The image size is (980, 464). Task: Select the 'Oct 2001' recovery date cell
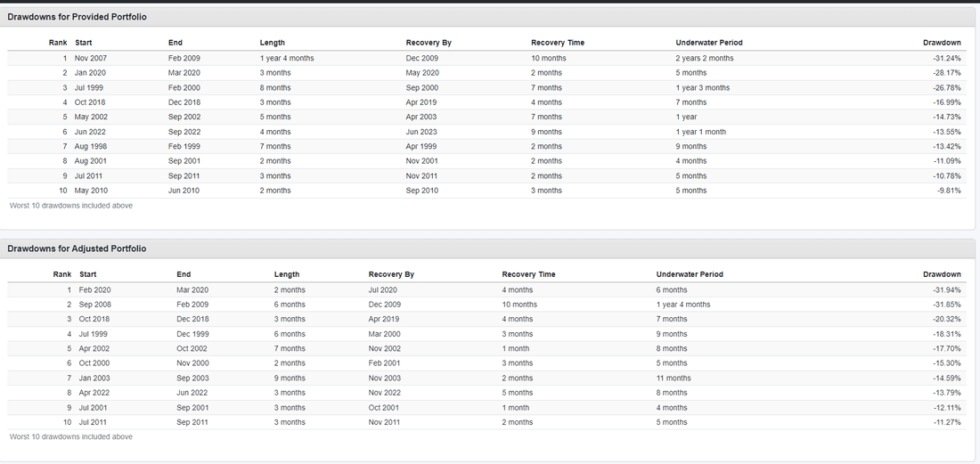[x=384, y=408]
